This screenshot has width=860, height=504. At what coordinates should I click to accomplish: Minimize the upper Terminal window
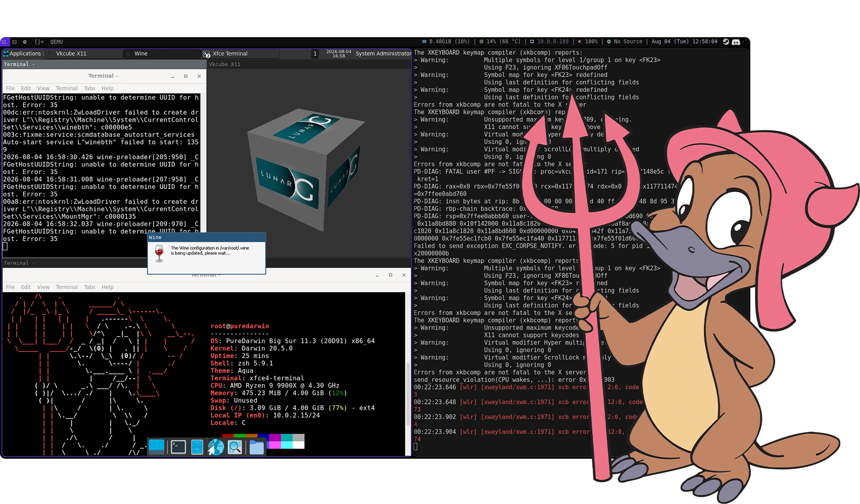coord(173,76)
